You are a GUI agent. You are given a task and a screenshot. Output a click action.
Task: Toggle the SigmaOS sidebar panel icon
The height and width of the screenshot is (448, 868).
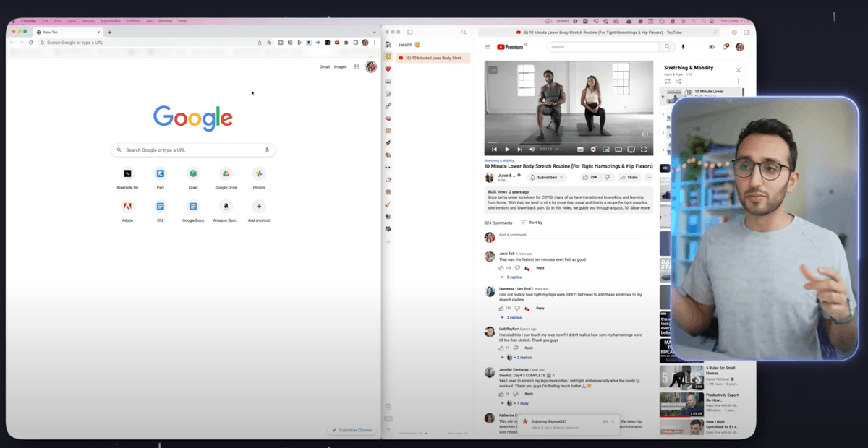(x=409, y=32)
